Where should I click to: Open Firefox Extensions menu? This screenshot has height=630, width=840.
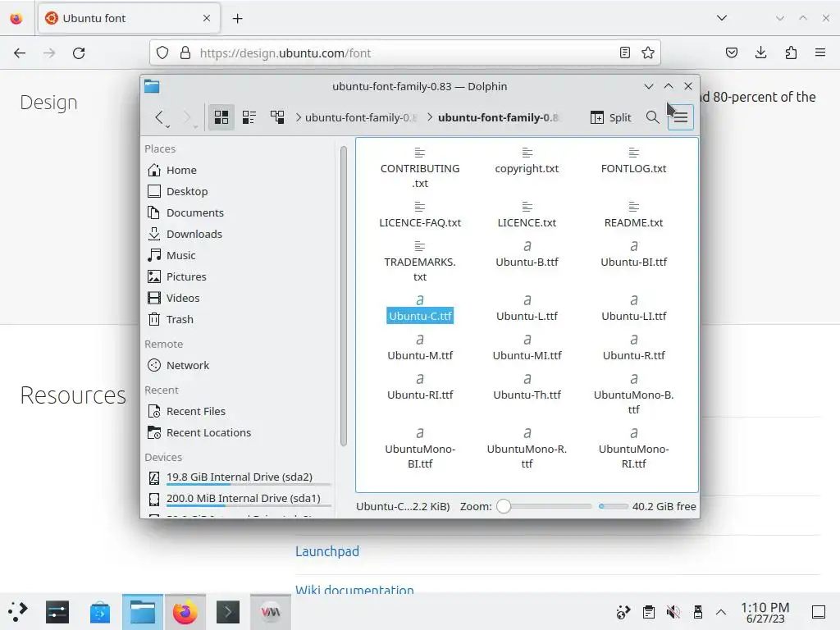click(791, 52)
